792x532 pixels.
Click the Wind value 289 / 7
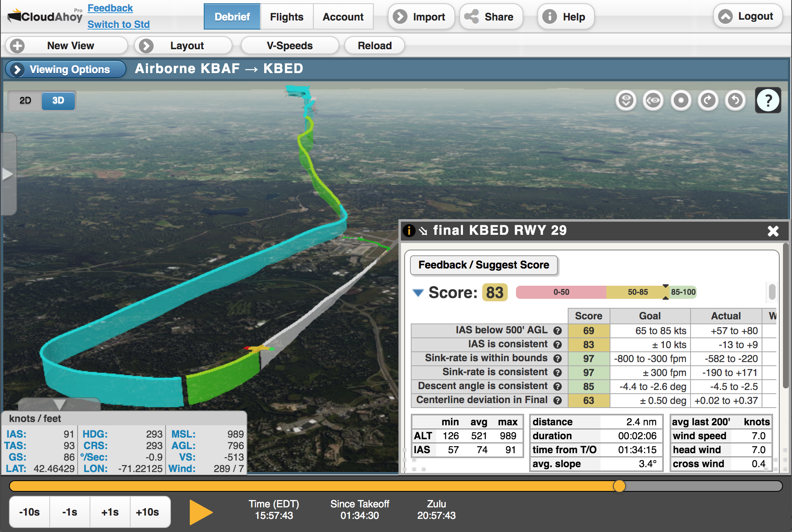[229, 469]
